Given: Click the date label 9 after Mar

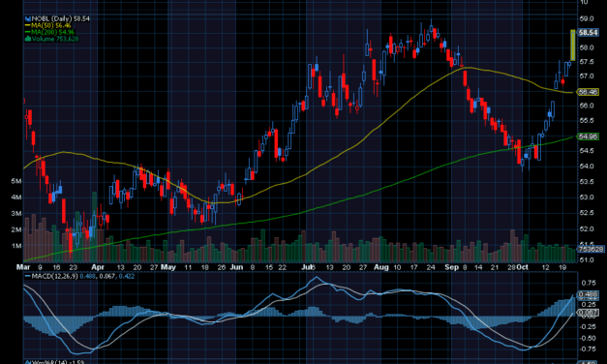Looking at the screenshot, I should tap(40, 267).
